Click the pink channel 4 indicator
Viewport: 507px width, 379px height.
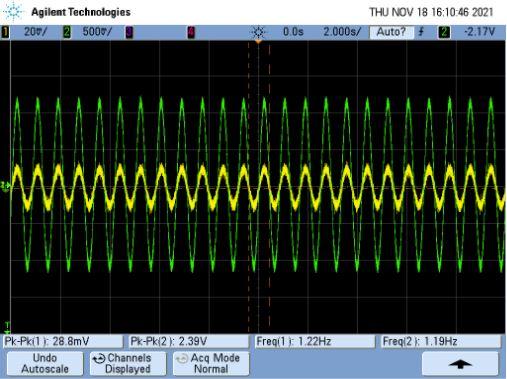click(191, 32)
